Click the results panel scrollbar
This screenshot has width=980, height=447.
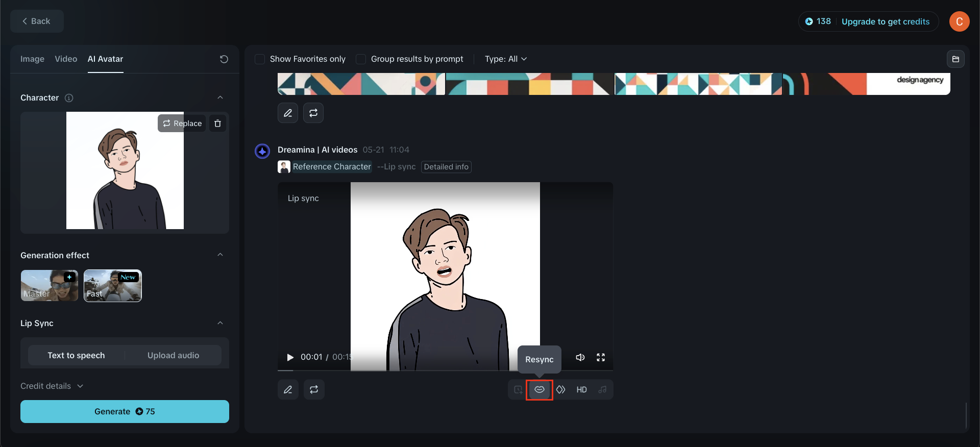coord(966,415)
